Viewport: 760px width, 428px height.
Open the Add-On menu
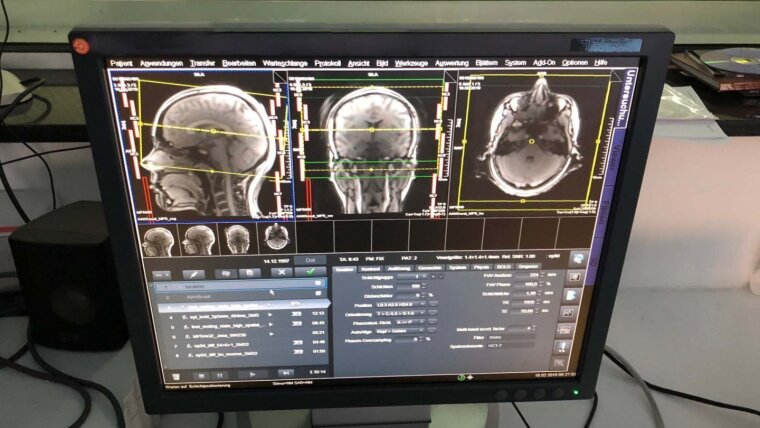point(544,63)
